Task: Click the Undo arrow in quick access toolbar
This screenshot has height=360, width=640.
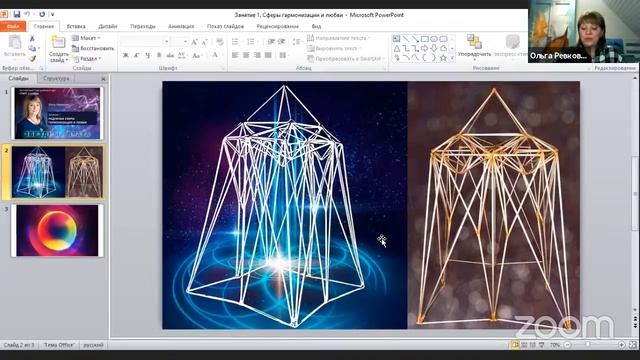Action: tap(27, 14)
